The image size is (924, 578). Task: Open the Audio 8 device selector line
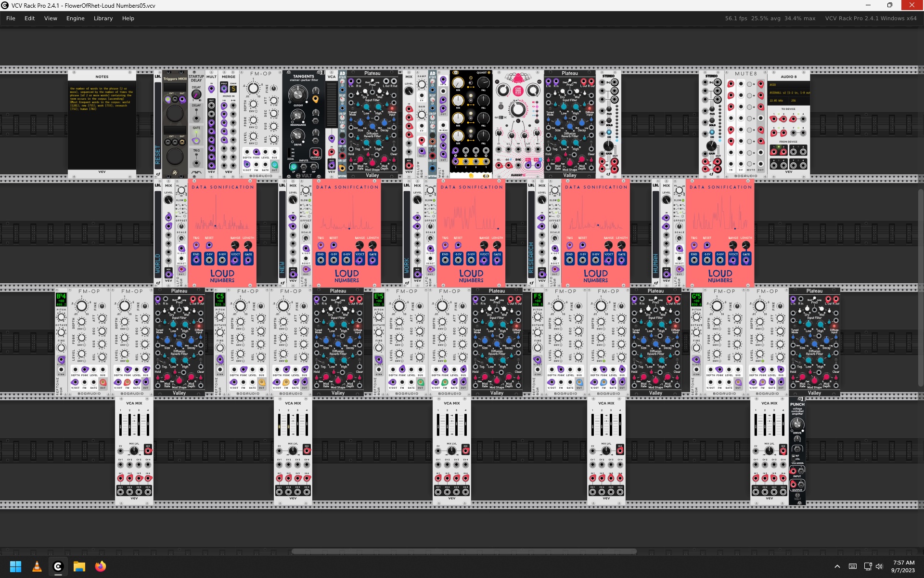click(x=789, y=92)
